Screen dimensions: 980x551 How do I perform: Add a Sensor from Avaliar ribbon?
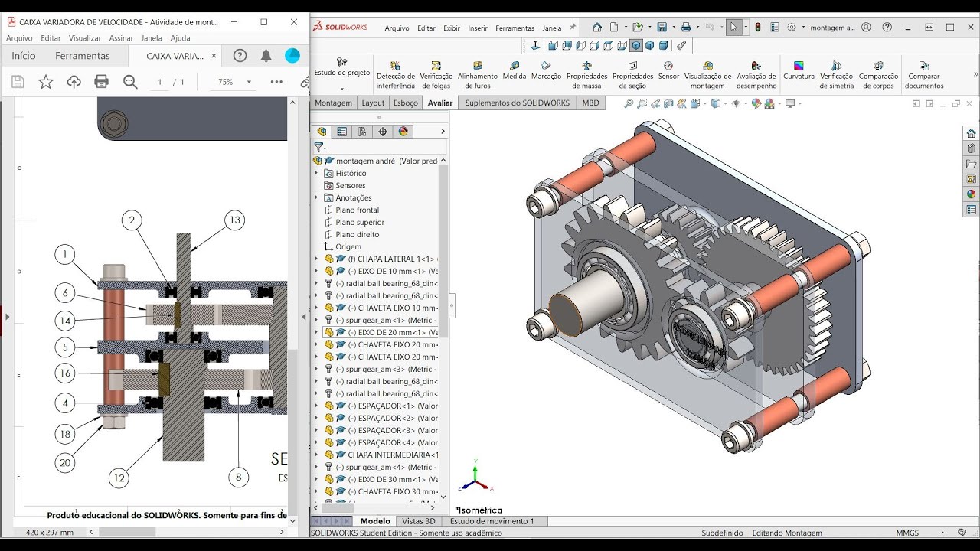click(x=668, y=70)
